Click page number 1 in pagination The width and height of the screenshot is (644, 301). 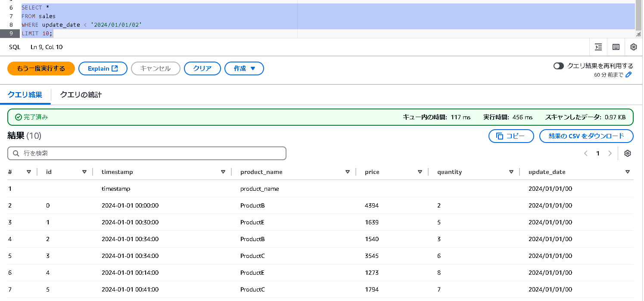597,153
